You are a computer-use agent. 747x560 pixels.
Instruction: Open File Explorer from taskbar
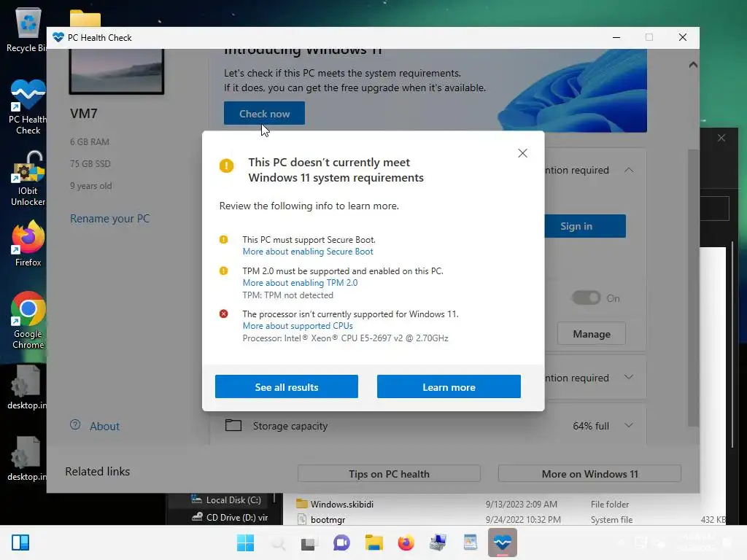pos(374,542)
